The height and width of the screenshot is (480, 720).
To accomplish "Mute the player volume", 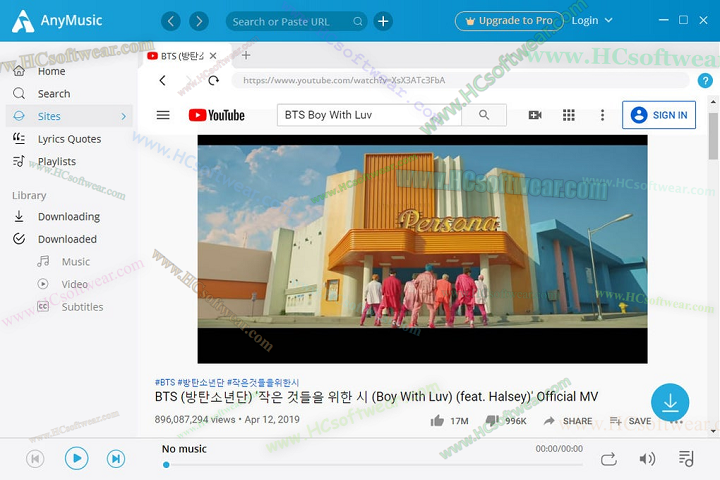I will [x=647, y=459].
